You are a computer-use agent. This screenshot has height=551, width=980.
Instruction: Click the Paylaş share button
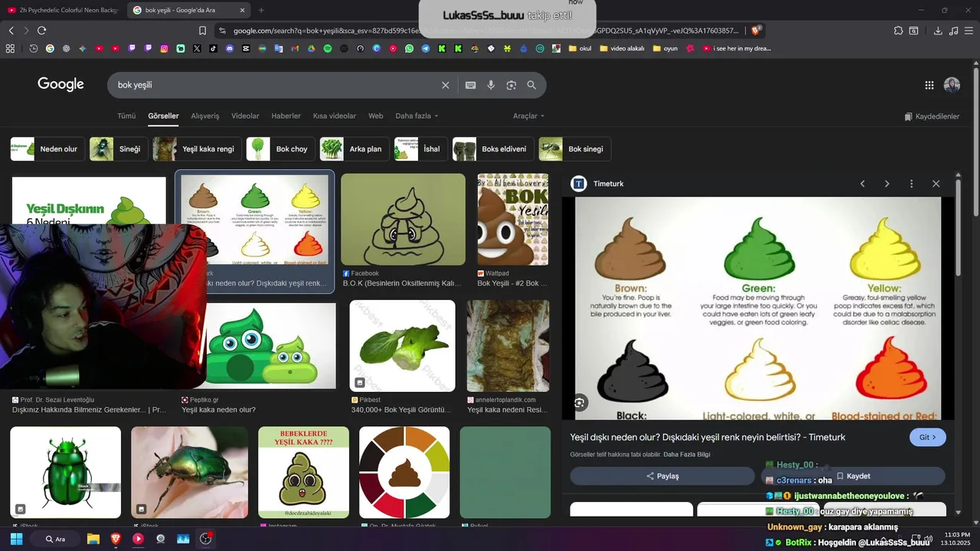click(662, 476)
